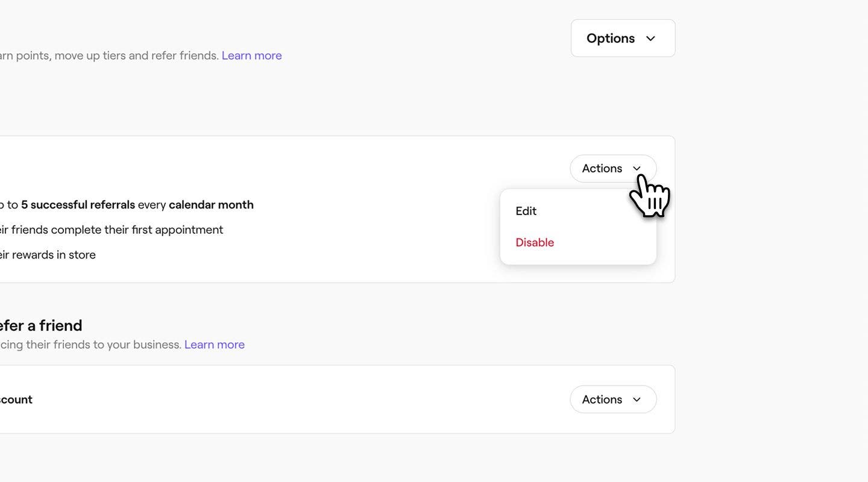Click the Options button label
This screenshot has width=868, height=482.
(610, 37)
